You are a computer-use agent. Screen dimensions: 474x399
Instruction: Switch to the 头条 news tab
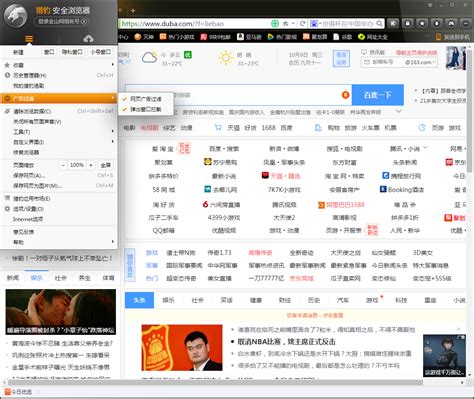(139, 300)
